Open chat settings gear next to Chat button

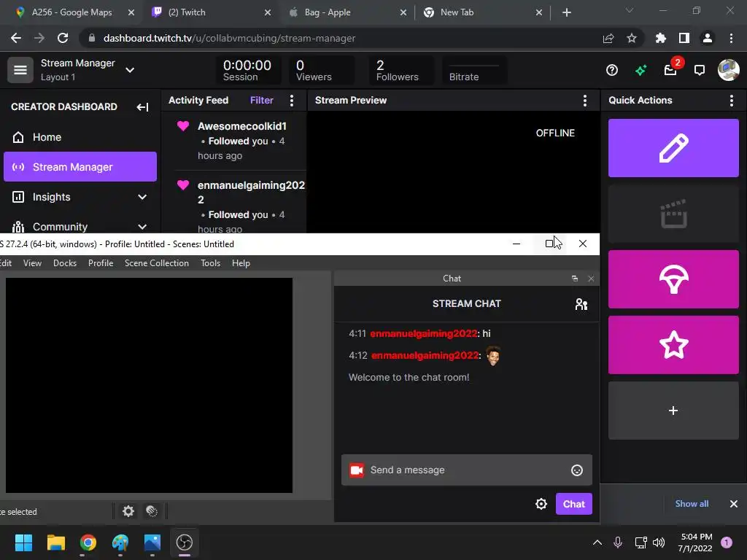(541, 504)
